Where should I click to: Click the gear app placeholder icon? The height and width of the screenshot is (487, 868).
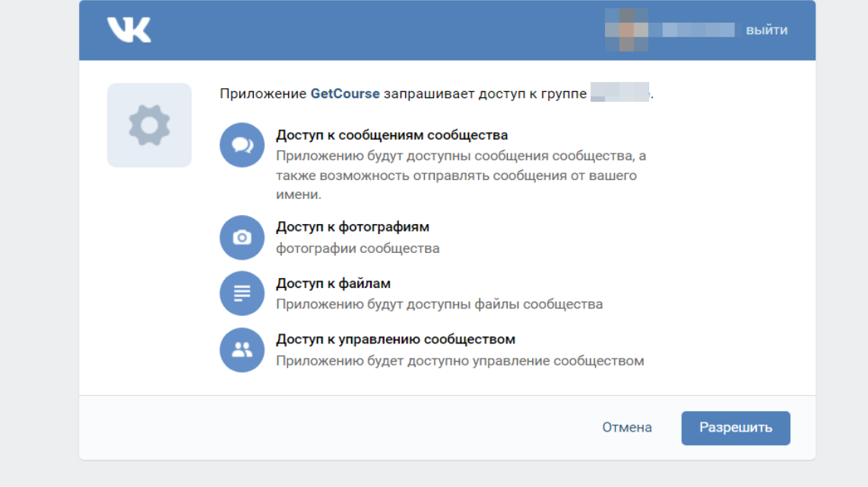coord(150,125)
